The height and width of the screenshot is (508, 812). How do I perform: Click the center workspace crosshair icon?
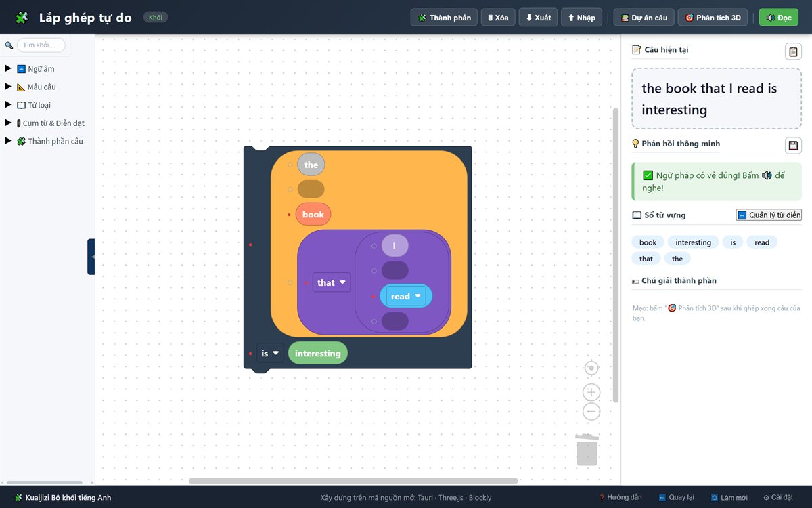[591, 368]
